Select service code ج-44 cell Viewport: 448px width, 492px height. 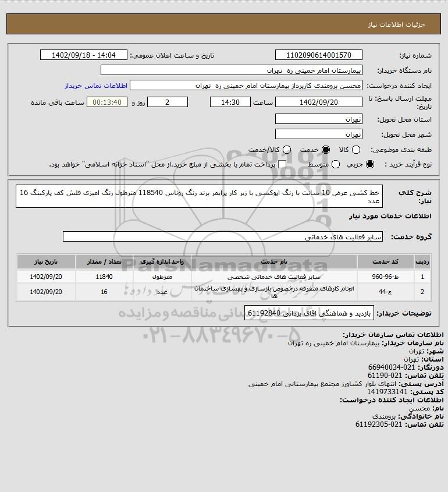coord(385,292)
